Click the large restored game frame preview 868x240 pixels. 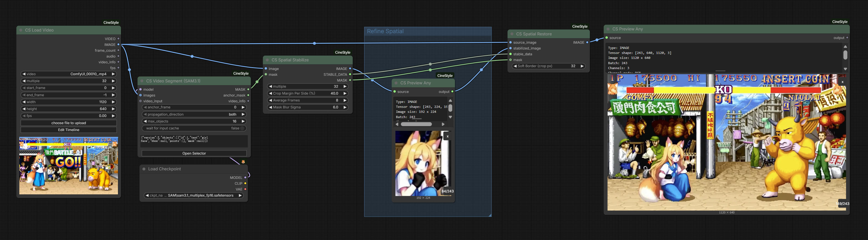(727, 142)
